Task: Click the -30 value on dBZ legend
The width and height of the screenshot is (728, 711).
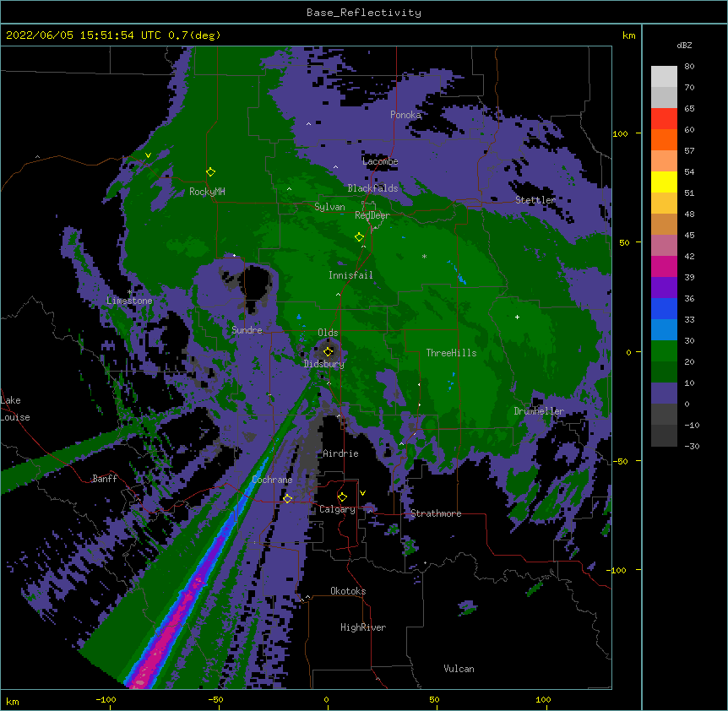Action: [x=692, y=446]
